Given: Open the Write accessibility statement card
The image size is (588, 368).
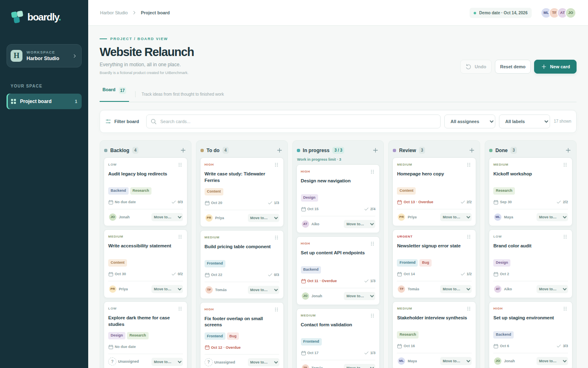Looking at the screenshot, I should pos(146,264).
